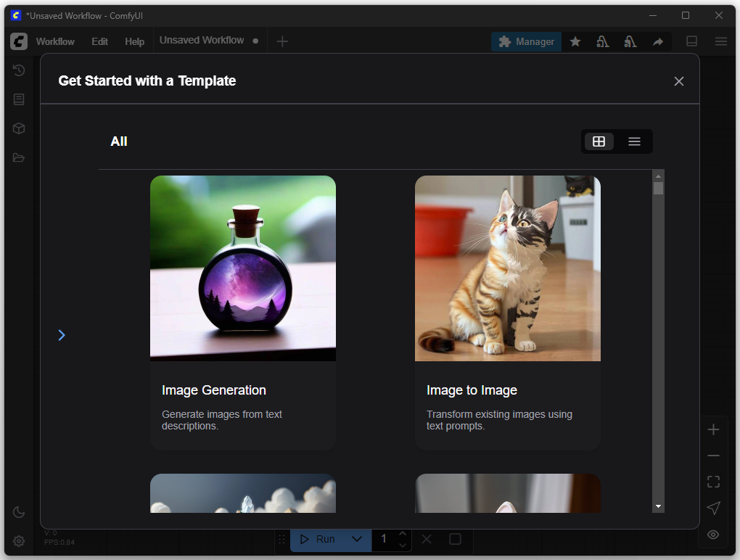The image size is (740, 560).
Task: Click the fit view frame icon
Action: point(713,482)
